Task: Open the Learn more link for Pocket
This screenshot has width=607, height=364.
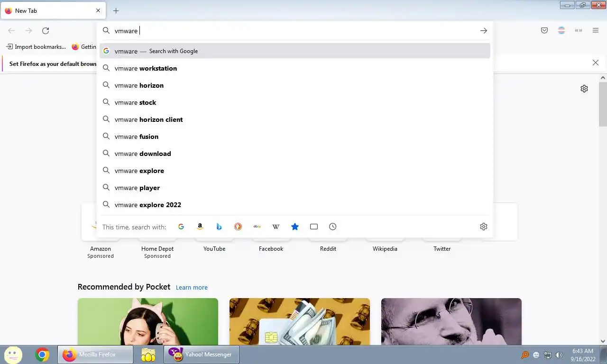Action: [192, 287]
